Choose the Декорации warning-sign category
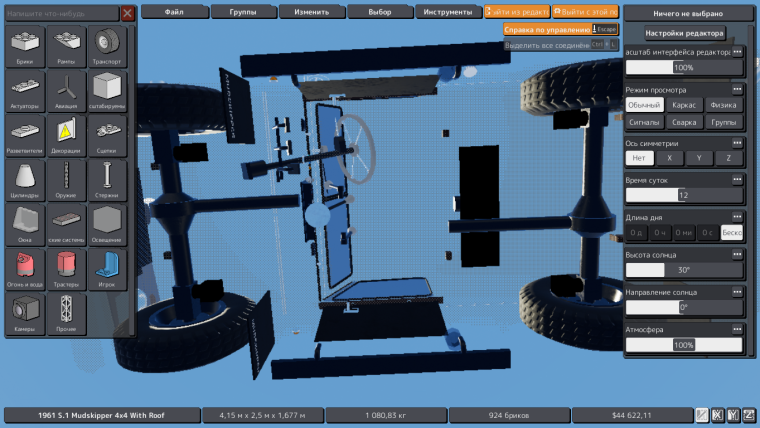760x428 pixels. coord(66,136)
